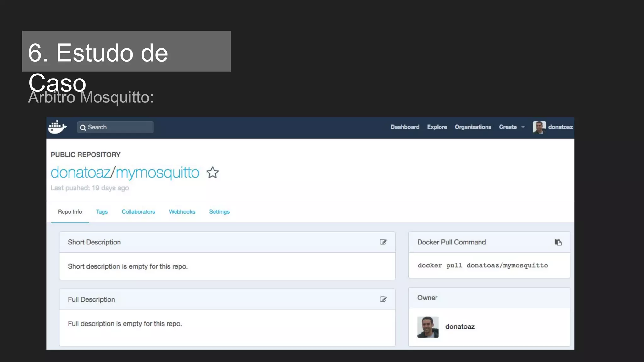Switch to the Tags tab

point(102,212)
